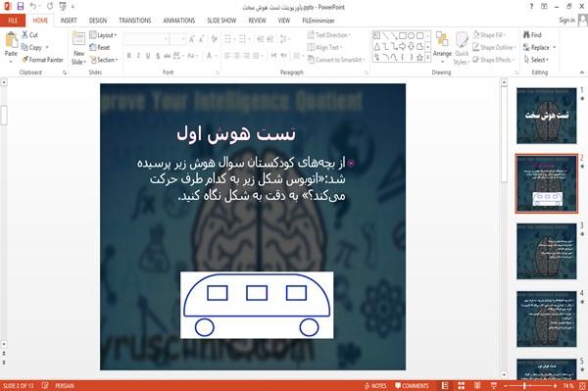Screen dimensions: 588x391
Task: Switch to the ANIMATIONS tab
Action: [179, 21]
